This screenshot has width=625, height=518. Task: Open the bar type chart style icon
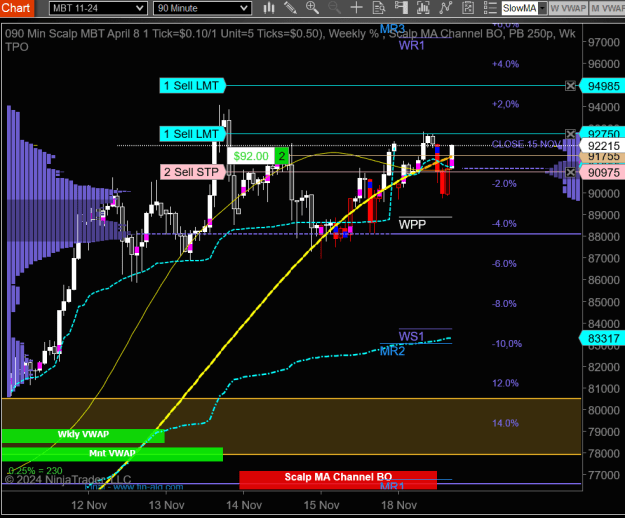pyautogui.click(x=269, y=8)
